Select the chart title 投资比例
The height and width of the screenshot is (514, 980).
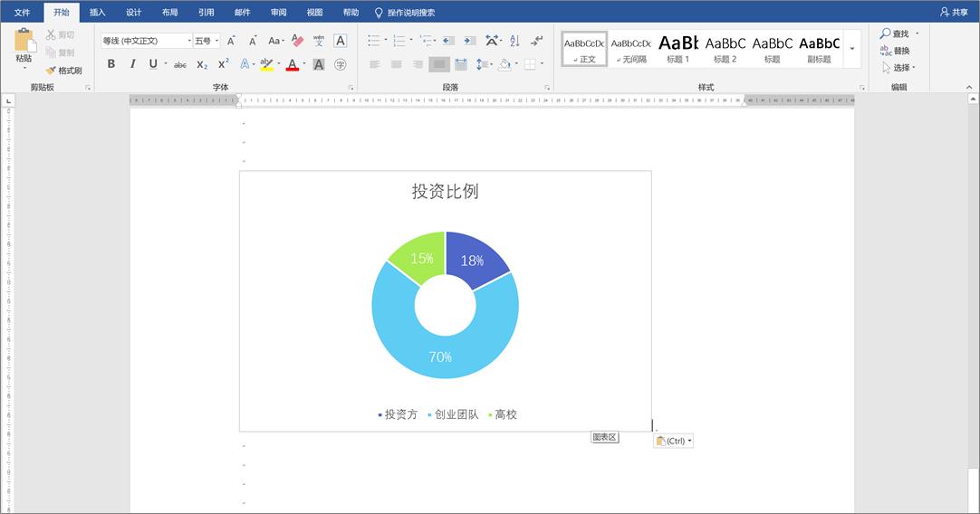pyautogui.click(x=445, y=191)
